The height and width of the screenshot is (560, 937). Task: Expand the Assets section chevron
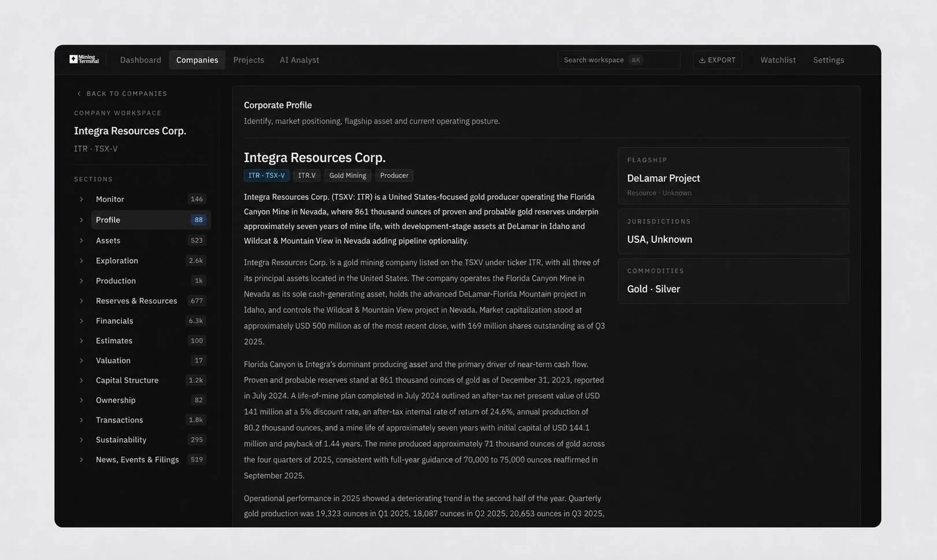[x=81, y=241]
